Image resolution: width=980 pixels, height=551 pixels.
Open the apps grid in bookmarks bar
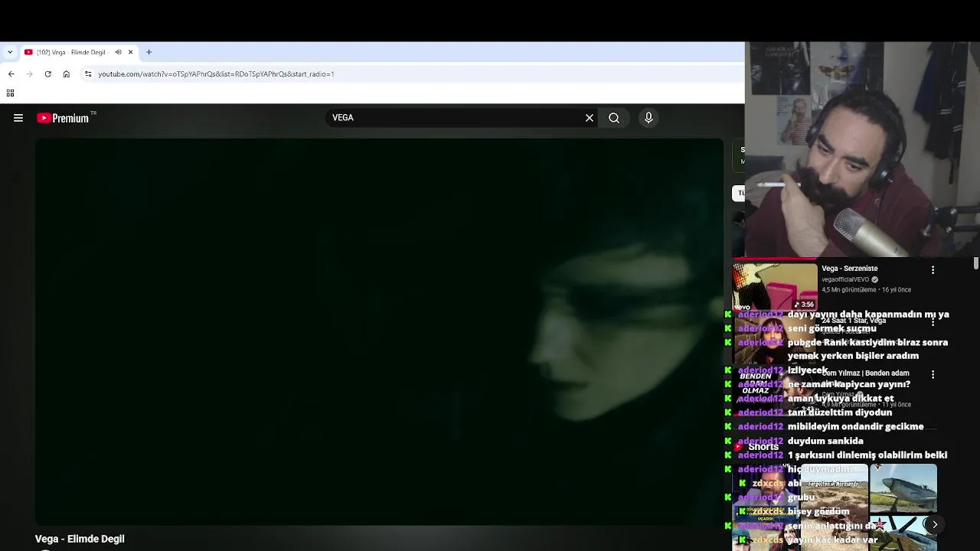10,93
